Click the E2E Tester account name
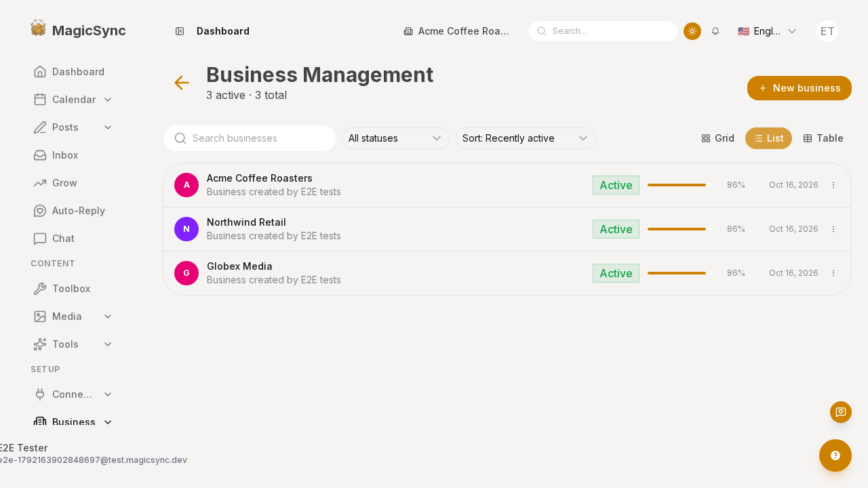Viewport: 868px width, 488px height. (23, 448)
